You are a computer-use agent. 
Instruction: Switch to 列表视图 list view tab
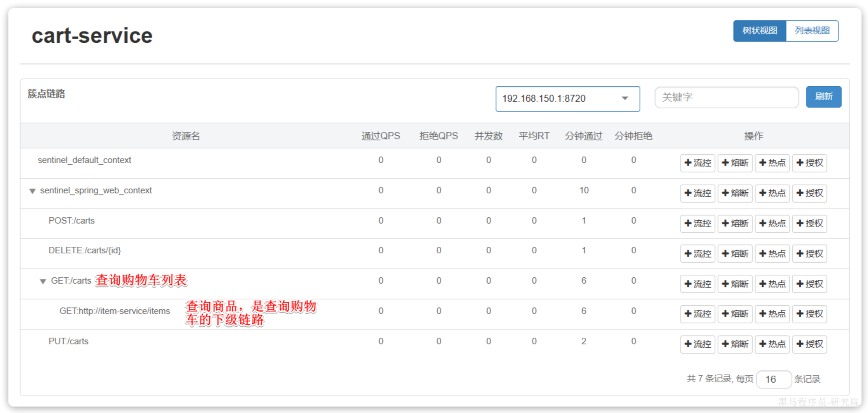812,31
